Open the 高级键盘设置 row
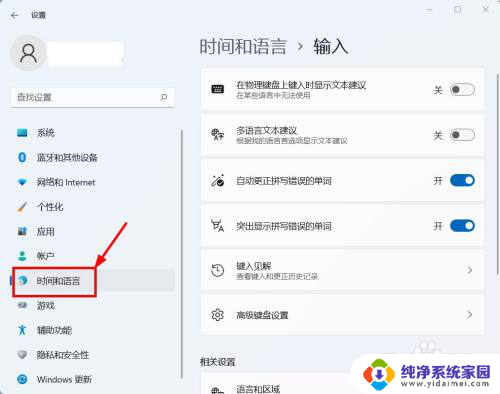The height and width of the screenshot is (394, 500). [x=342, y=315]
